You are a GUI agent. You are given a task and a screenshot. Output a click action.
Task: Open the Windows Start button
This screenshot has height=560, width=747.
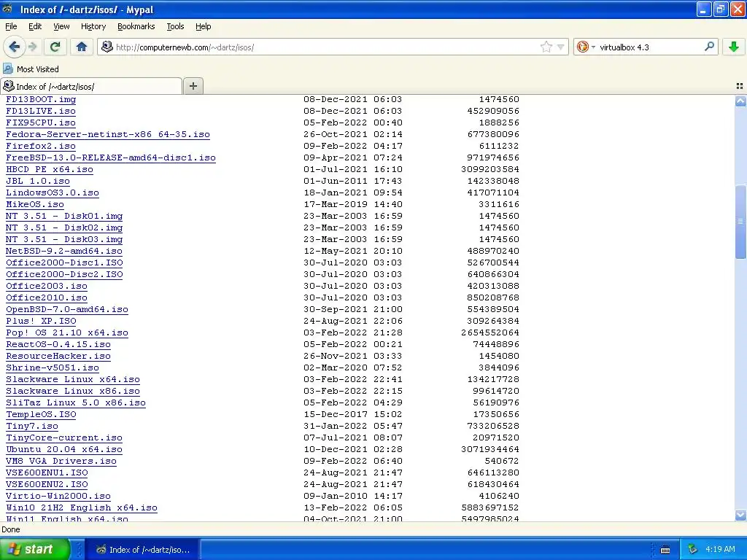tap(35, 550)
